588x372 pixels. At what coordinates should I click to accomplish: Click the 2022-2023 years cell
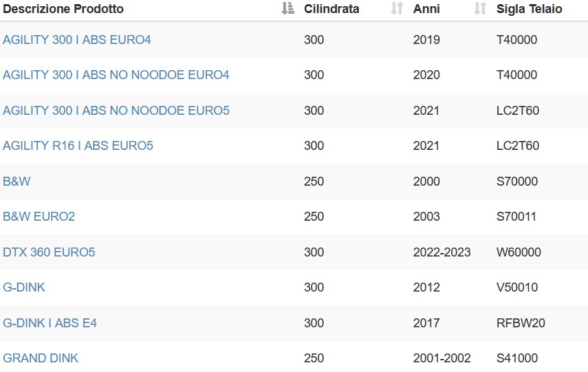(442, 252)
